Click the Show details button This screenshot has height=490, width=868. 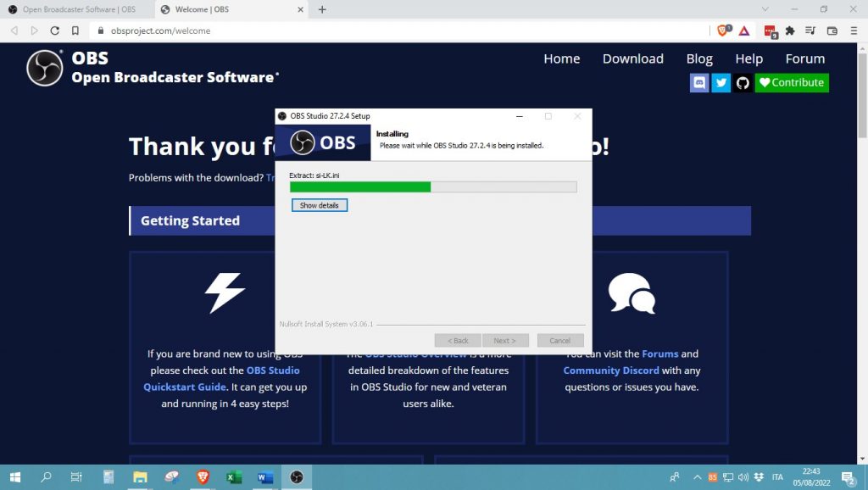pos(320,205)
